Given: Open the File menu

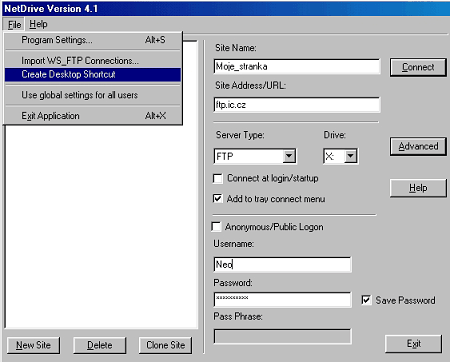Looking at the screenshot, I should [x=14, y=25].
